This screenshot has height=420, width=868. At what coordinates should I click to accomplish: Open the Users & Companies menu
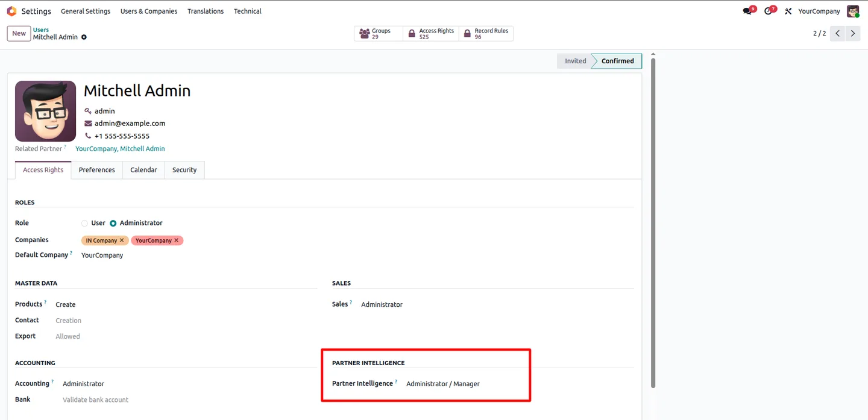[149, 11]
